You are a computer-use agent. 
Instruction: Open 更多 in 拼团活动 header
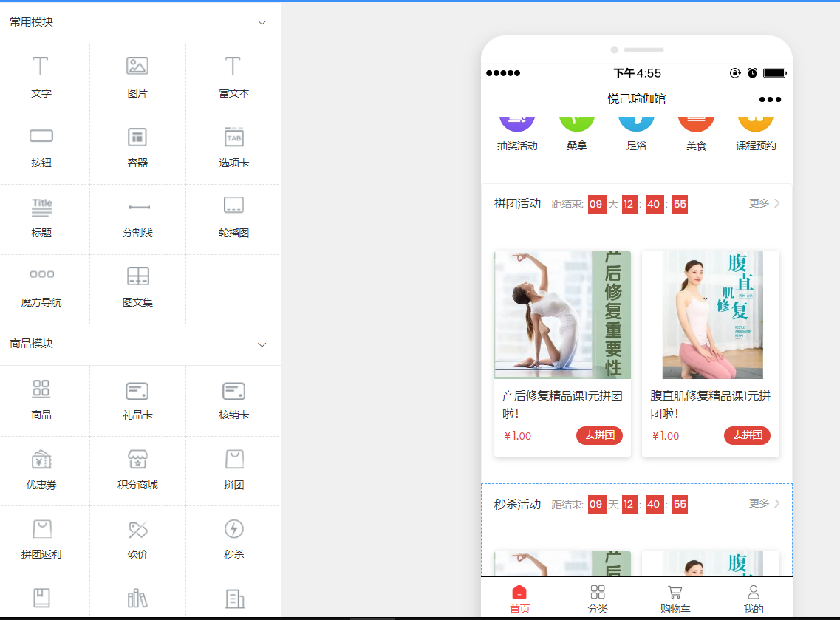click(x=764, y=204)
